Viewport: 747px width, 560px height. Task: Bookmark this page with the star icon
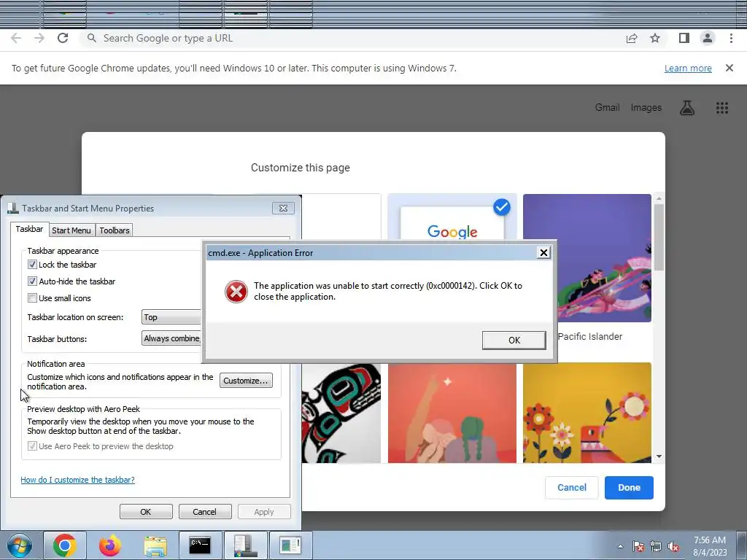pos(655,38)
